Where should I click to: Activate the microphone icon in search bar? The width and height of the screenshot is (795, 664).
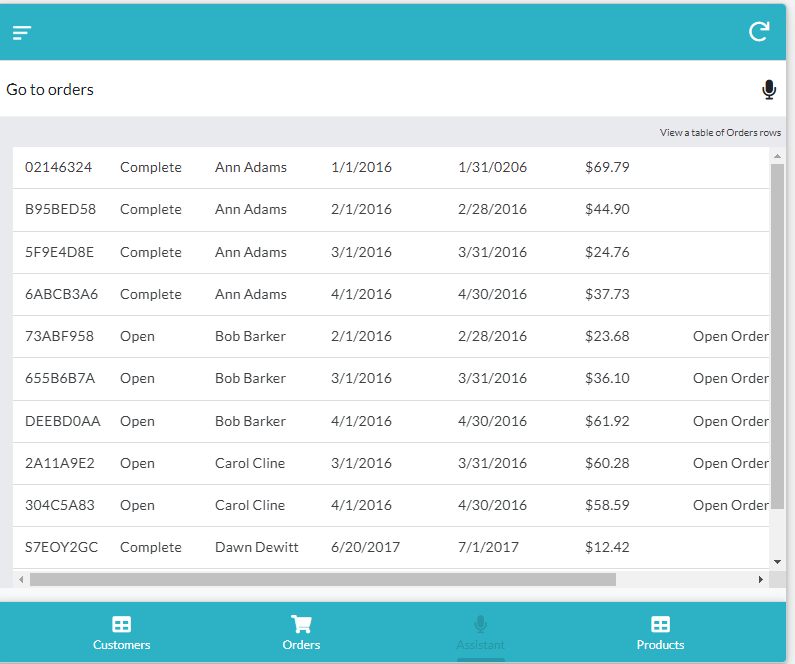tap(769, 90)
